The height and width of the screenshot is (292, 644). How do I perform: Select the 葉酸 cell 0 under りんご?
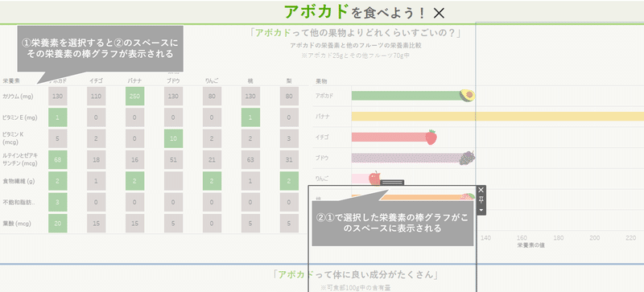tap(212, 224)
